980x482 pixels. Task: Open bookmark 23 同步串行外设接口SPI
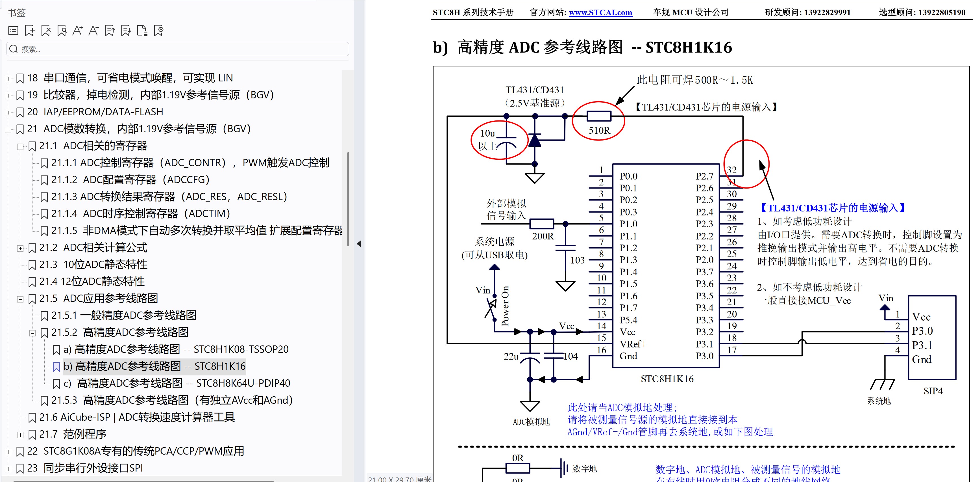(85, 468)
